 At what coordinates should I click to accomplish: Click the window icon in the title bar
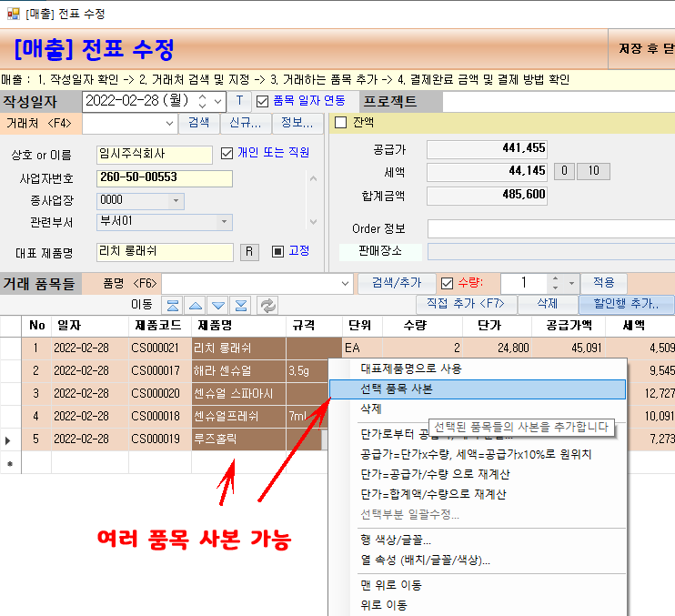click(x=14, y=14)
